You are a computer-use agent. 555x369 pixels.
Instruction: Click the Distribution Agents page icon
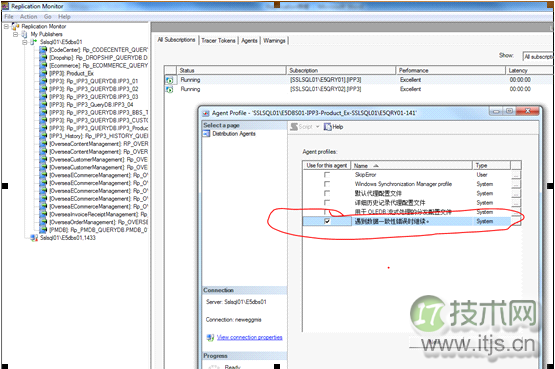(207, 134)
